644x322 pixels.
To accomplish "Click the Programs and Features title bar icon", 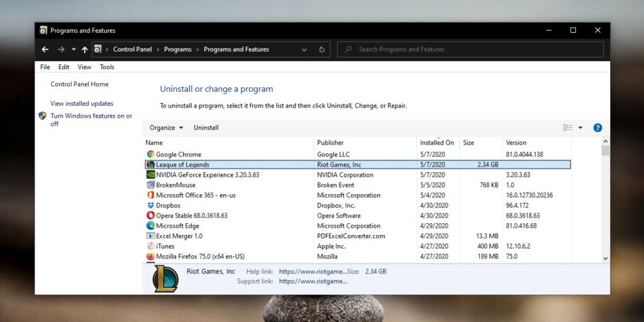I will pos(43,30).
